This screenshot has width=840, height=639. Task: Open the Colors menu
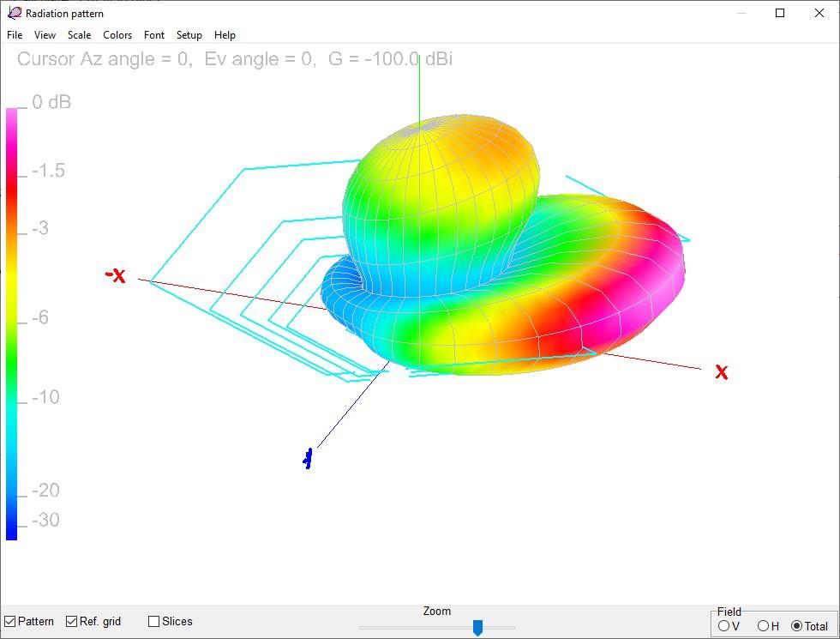117,35
